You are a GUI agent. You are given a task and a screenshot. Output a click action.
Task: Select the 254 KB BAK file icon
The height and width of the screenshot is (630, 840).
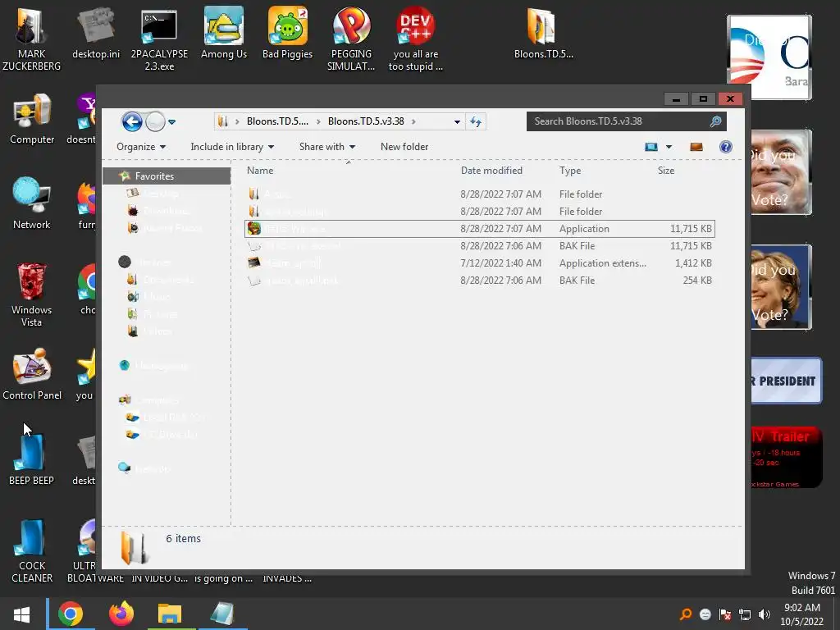tap(254, 281)
